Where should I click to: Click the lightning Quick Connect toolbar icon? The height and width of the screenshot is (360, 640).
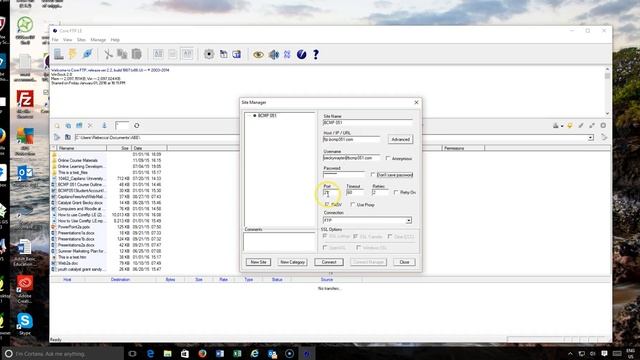(73, 54)
